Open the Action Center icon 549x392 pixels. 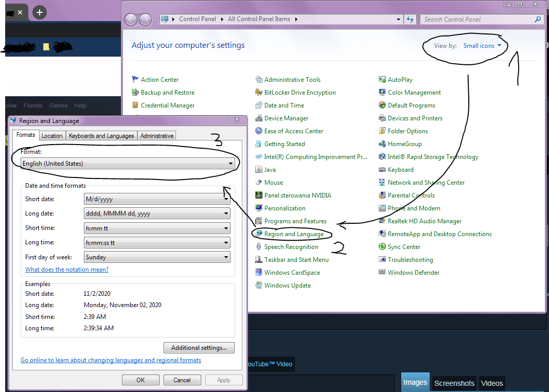point(136,80)
